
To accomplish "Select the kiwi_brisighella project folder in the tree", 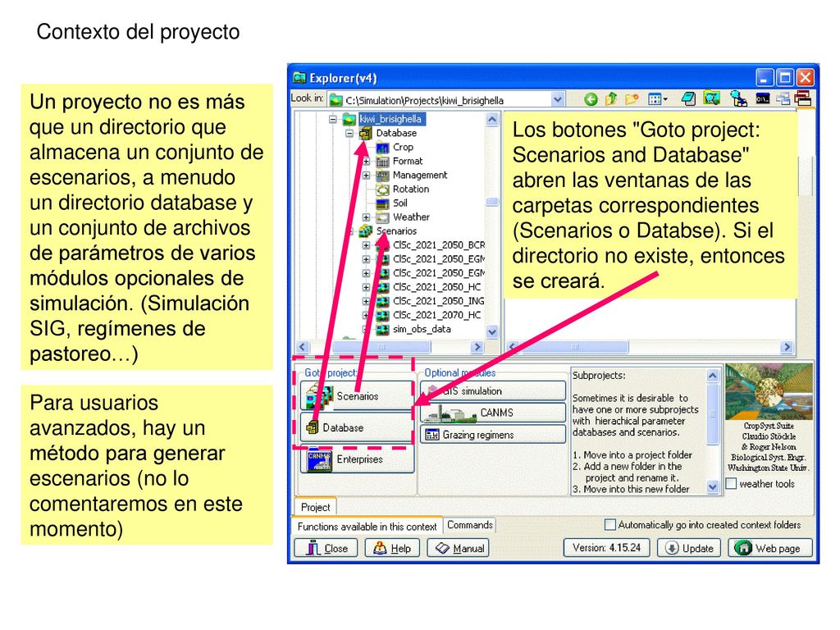I will tap(390, 119).
